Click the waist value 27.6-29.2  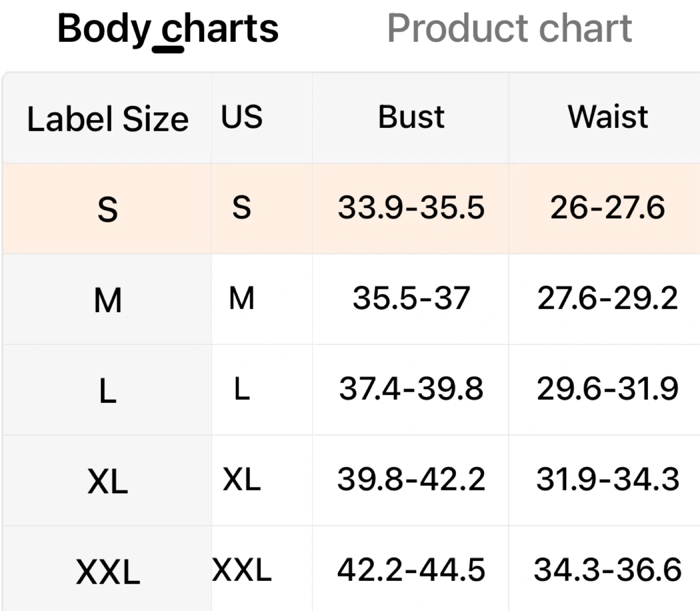coord(608,298)
